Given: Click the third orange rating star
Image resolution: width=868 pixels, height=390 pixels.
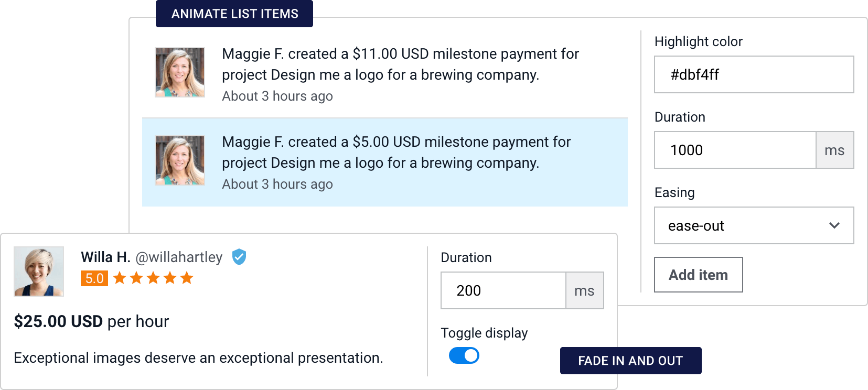Looking at the screenshot, I should 153,278.
